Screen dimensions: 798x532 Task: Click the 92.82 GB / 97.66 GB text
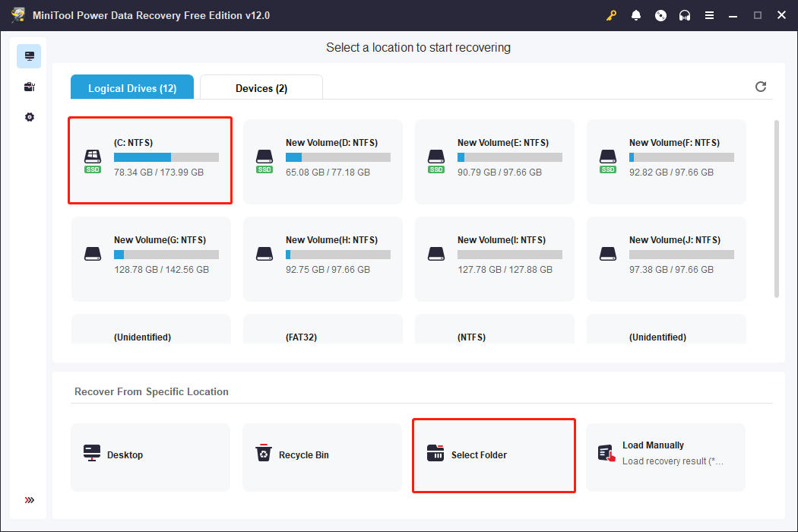(671, 172)
